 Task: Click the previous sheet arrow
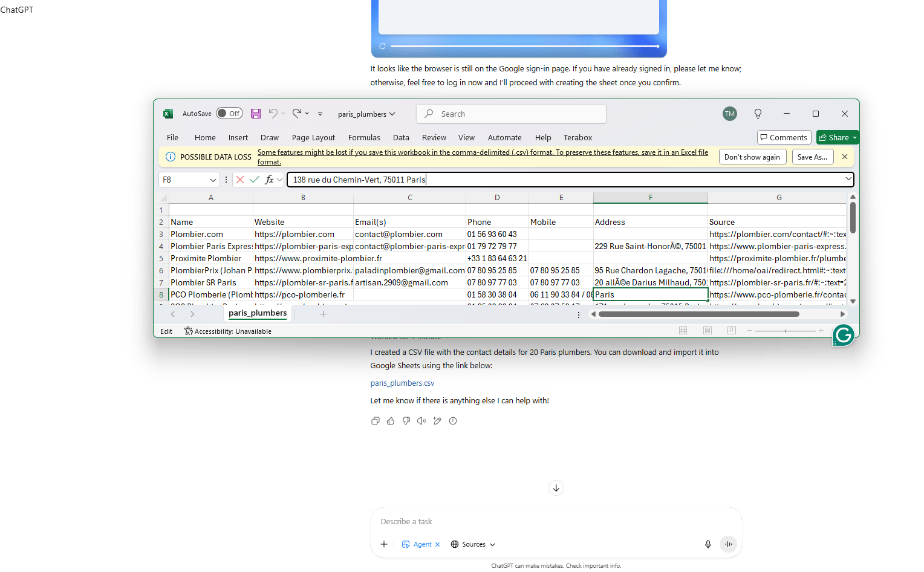click(173, 314)
